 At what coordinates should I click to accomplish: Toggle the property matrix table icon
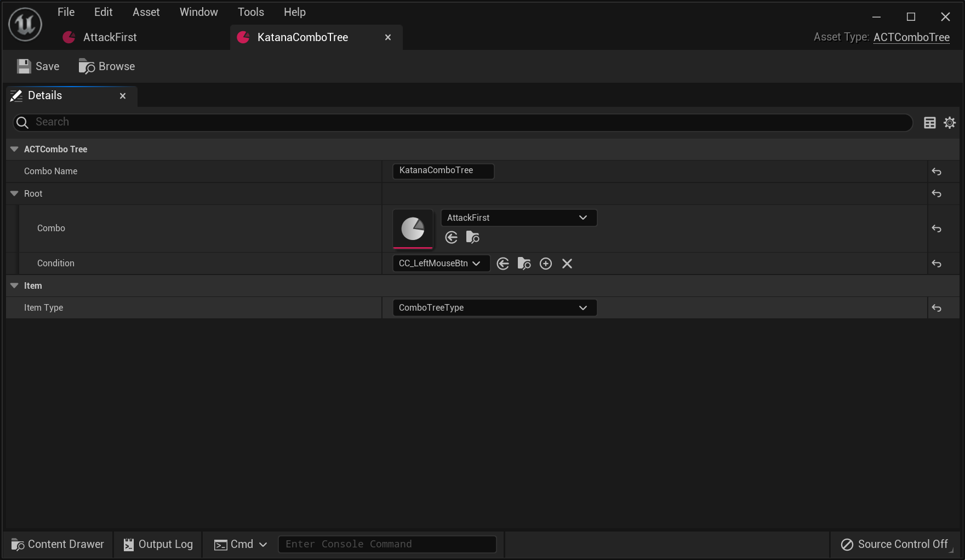pyautogui.click(x=930, y=123)
